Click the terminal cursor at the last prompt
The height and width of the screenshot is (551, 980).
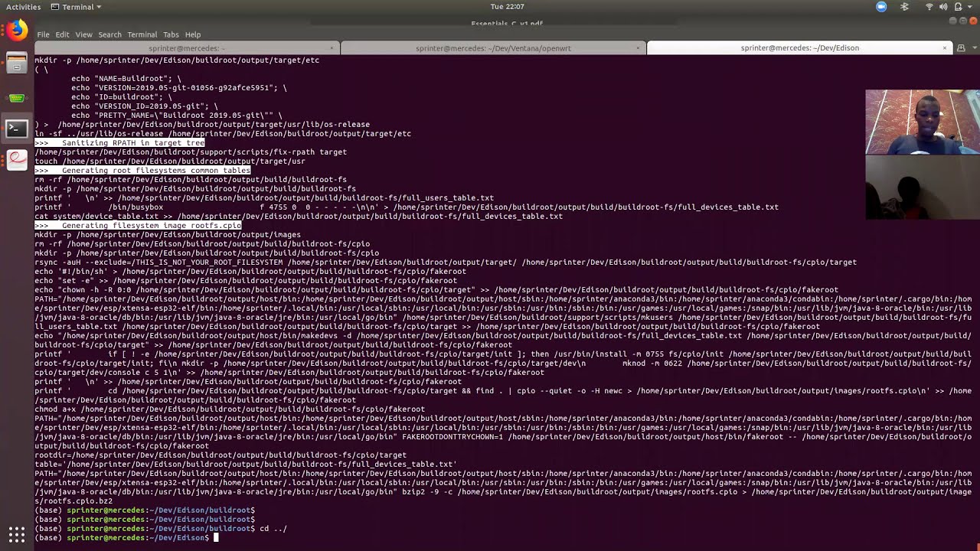[x=216, y=538]
